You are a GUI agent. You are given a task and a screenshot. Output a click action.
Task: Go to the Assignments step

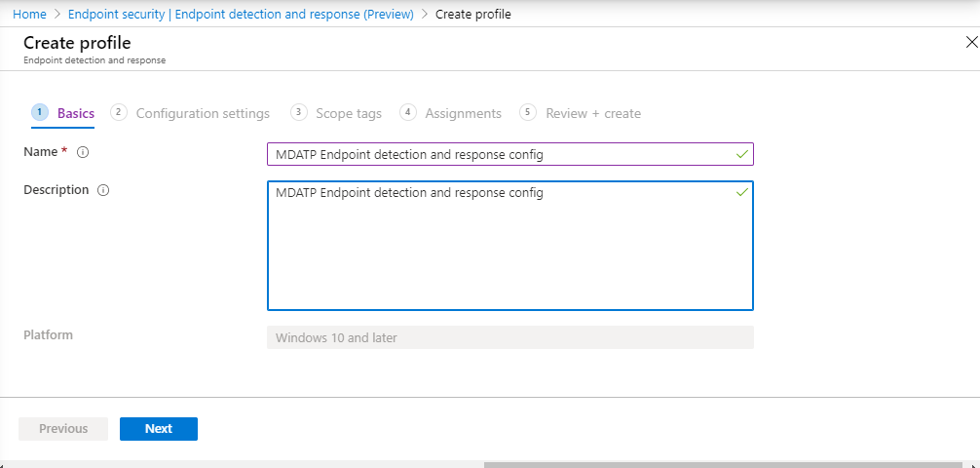pyautogui.click(x=451, y=113)
